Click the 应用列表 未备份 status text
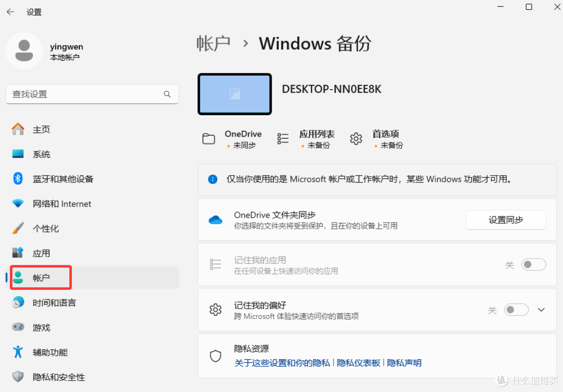563x392 pixels. 318,145
